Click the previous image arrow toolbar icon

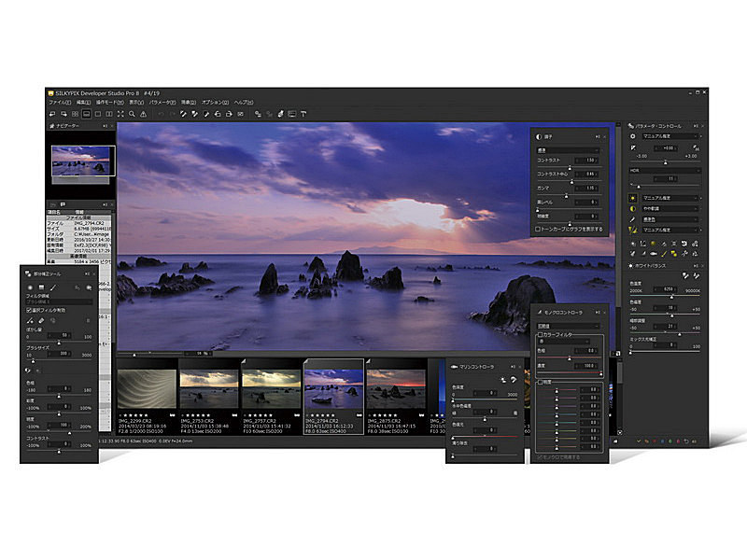point(52,114)
